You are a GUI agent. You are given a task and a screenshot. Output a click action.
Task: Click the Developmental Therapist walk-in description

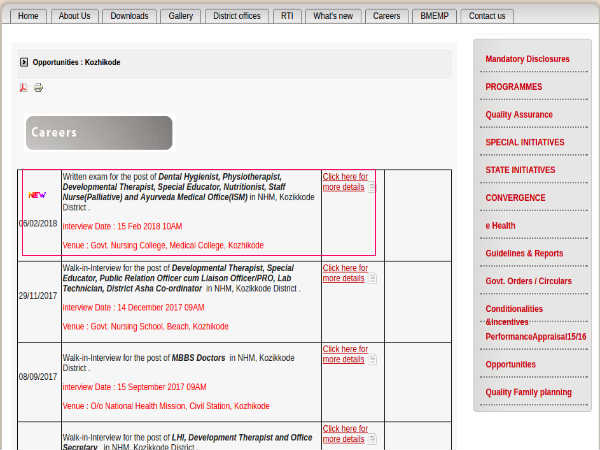pyautogui.click(x=181, y=278)
